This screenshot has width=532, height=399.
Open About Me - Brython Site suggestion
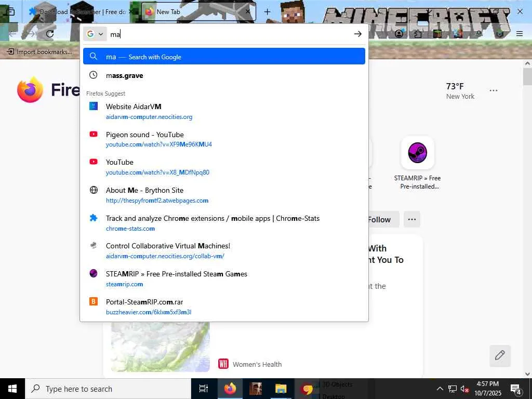tap(224, 195)
